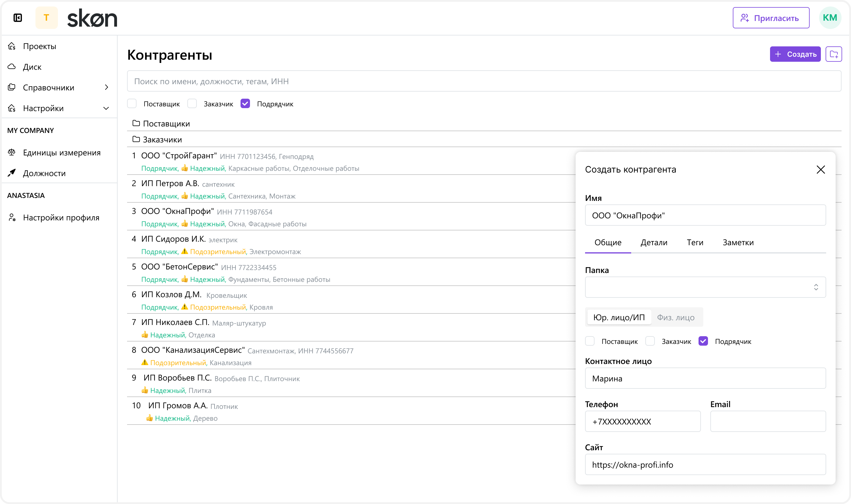This screenshot has height=504, width=851.
Task: Switch to the Детали tab
Action: point(654,242)
